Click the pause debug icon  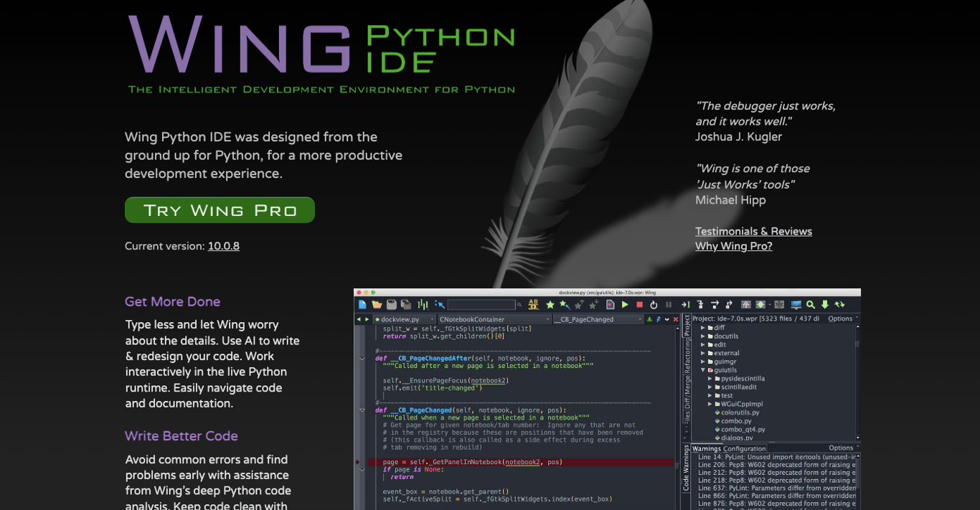coord(669,304)
